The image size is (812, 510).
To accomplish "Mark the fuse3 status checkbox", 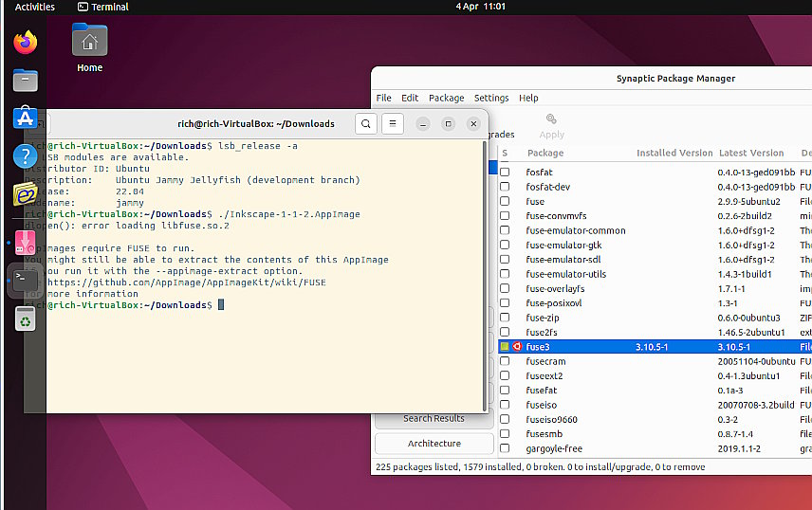I will point(505,346).
